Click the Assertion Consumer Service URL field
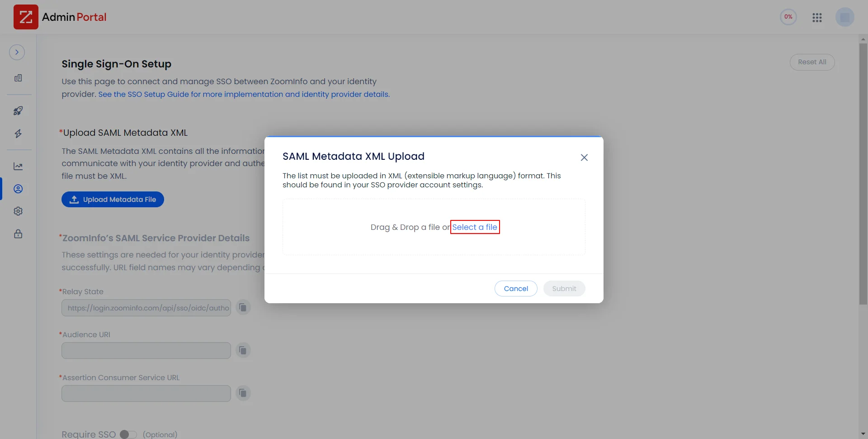The width and height of the screenshot is (868, 439). coord(146,393)
